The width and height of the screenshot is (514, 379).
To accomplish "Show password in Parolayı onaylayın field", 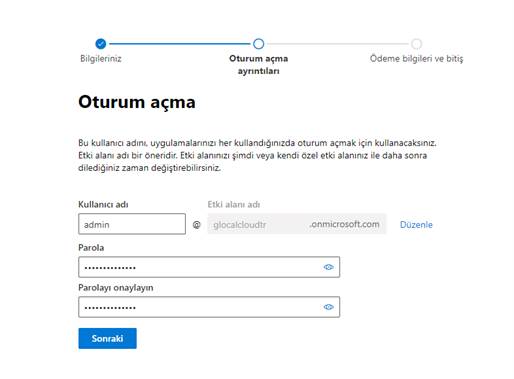I will pos(328,307).
